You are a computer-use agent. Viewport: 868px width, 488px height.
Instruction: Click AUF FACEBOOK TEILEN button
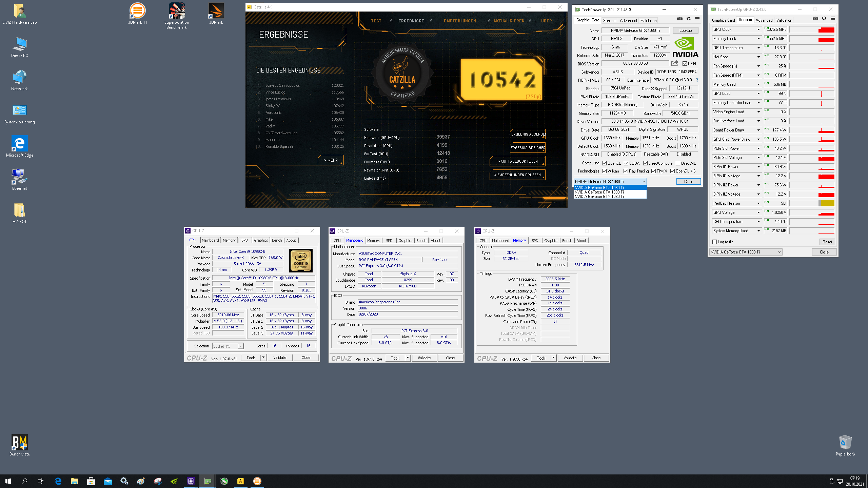(x=517, y=161)
